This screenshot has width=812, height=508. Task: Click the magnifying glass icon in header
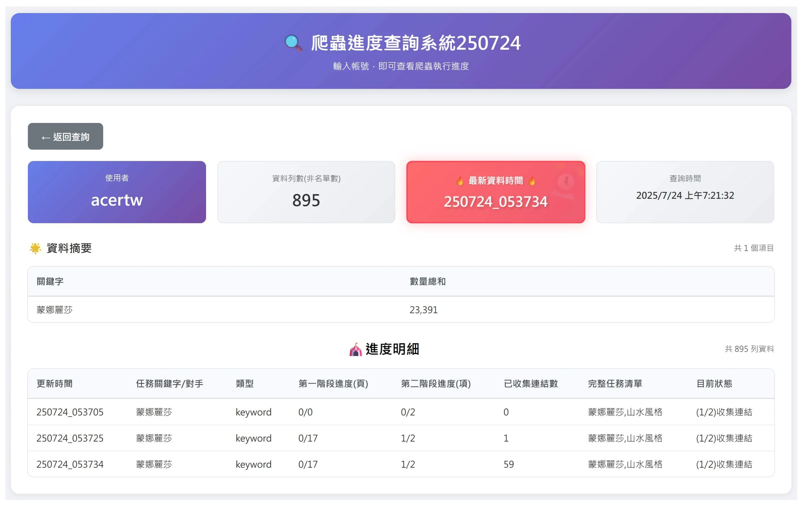[293, 43]
